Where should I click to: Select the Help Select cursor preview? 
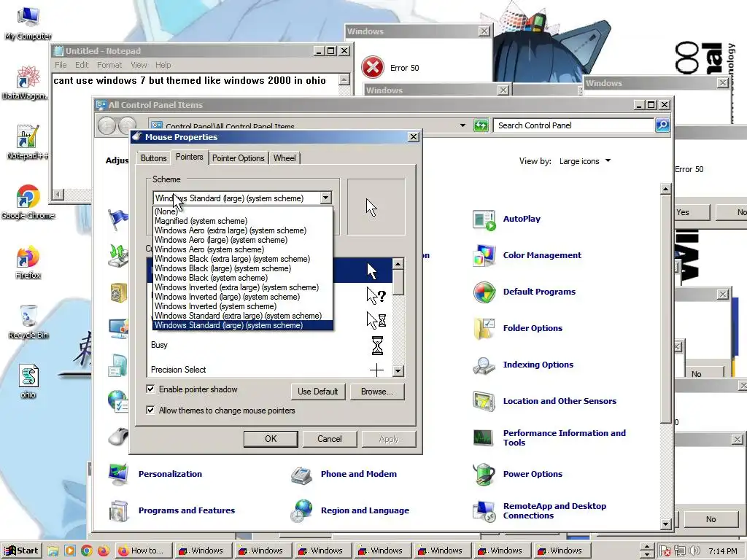[376, 296]
